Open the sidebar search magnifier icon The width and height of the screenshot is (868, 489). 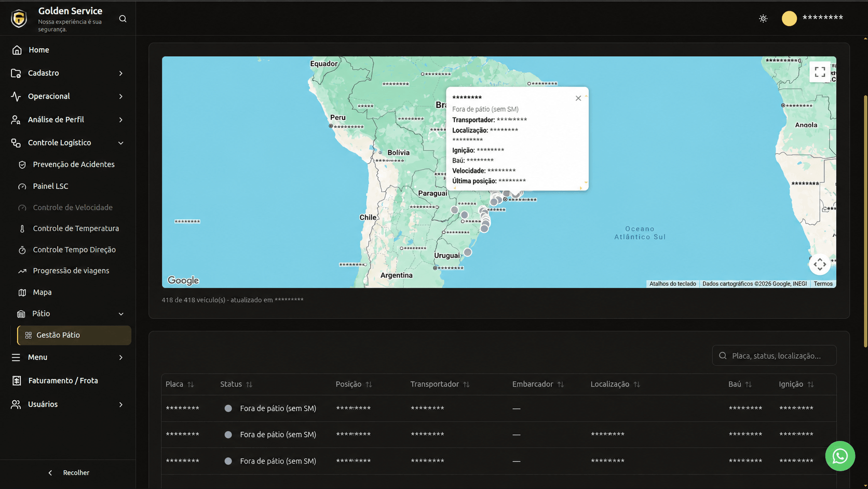(123, 19)
